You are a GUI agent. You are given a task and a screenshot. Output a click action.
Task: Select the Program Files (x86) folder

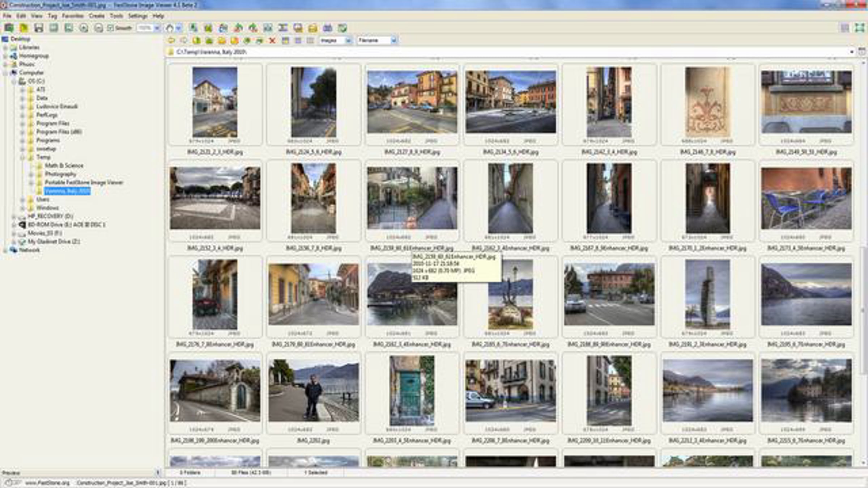coord(59,132)
